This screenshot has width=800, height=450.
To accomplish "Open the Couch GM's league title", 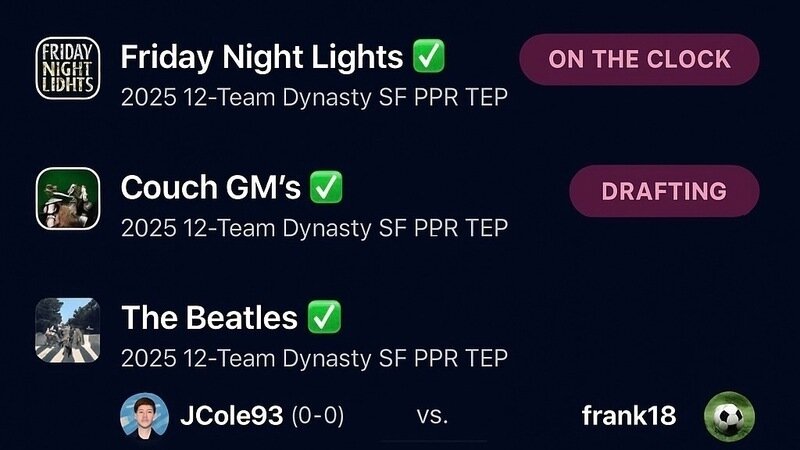I will click(x=210, y=187).
